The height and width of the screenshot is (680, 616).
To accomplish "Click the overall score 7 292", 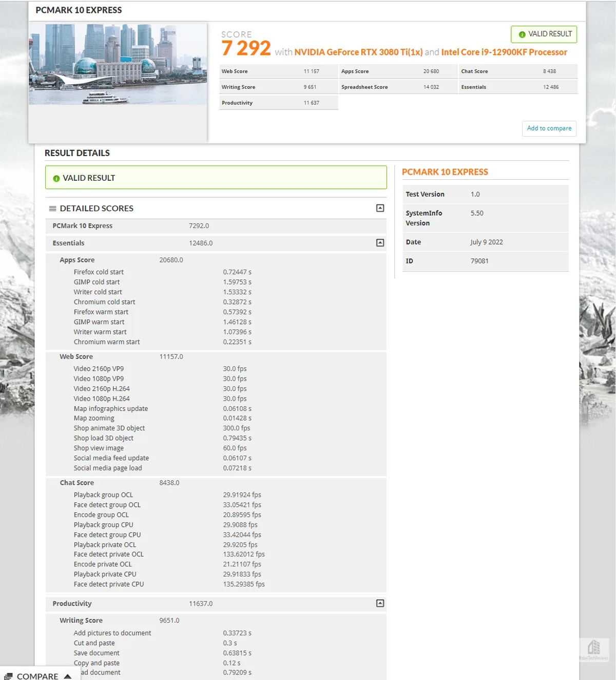I will tap(246, 48).
